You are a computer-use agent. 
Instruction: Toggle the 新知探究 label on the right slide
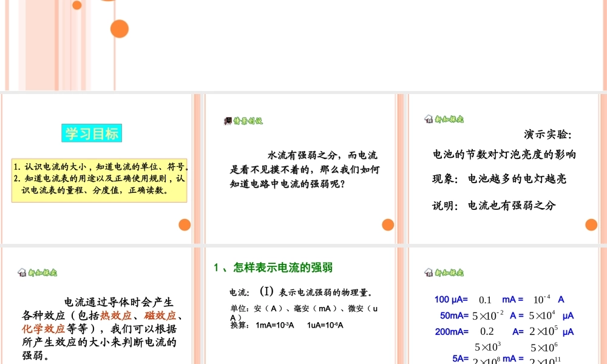tap(447, 120)
